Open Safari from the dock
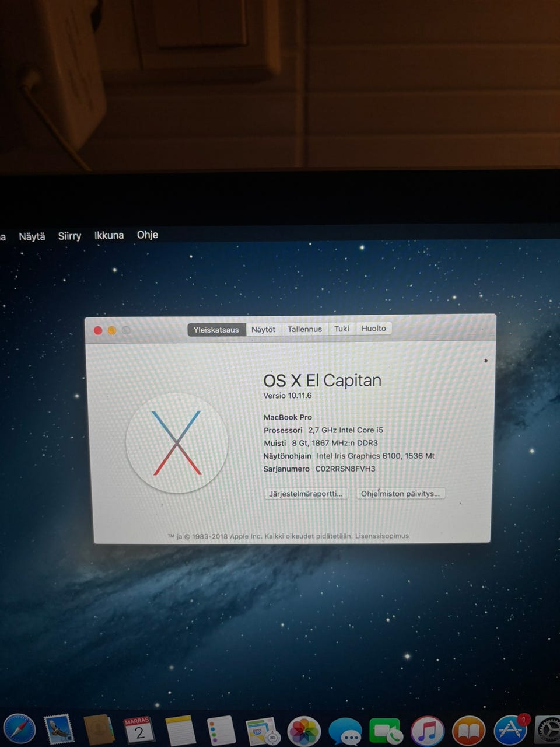The width and height of the screenshot is (560, 747). point(19,729)
